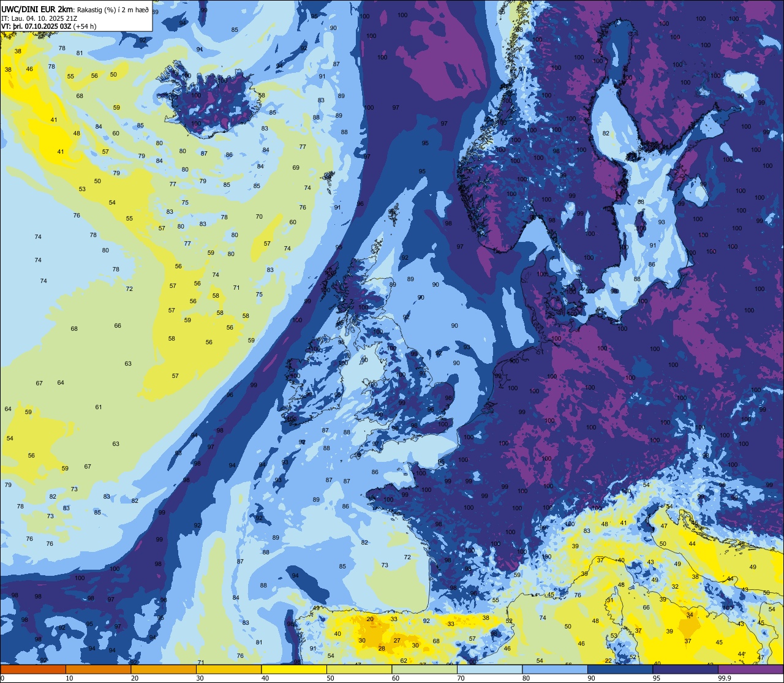
Task: Select the 20–30 amber legend swatch
Action: (163, 669)
